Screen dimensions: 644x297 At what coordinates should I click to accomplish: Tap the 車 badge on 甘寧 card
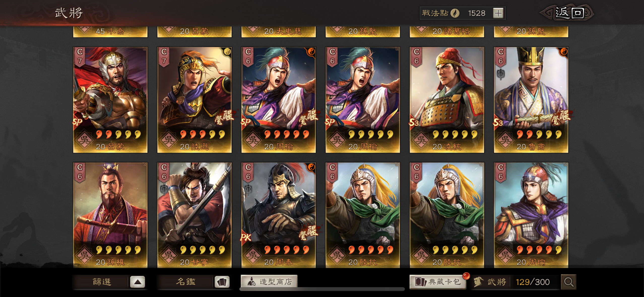pyautogui.click(x=164, y=189)
